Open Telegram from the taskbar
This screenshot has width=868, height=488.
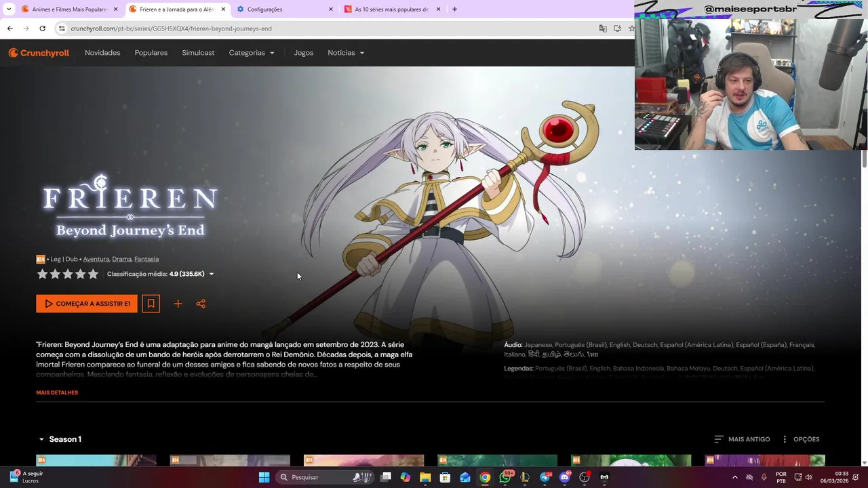(545, 477)
